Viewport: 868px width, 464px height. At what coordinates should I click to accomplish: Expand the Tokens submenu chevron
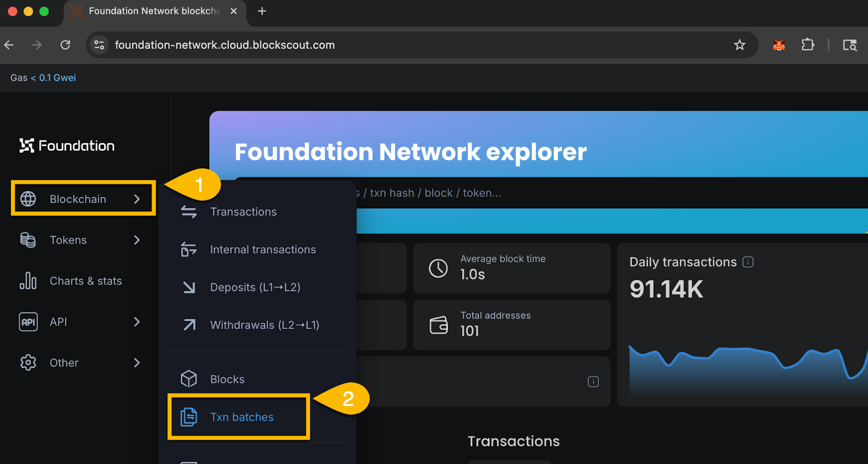[137, 240]
